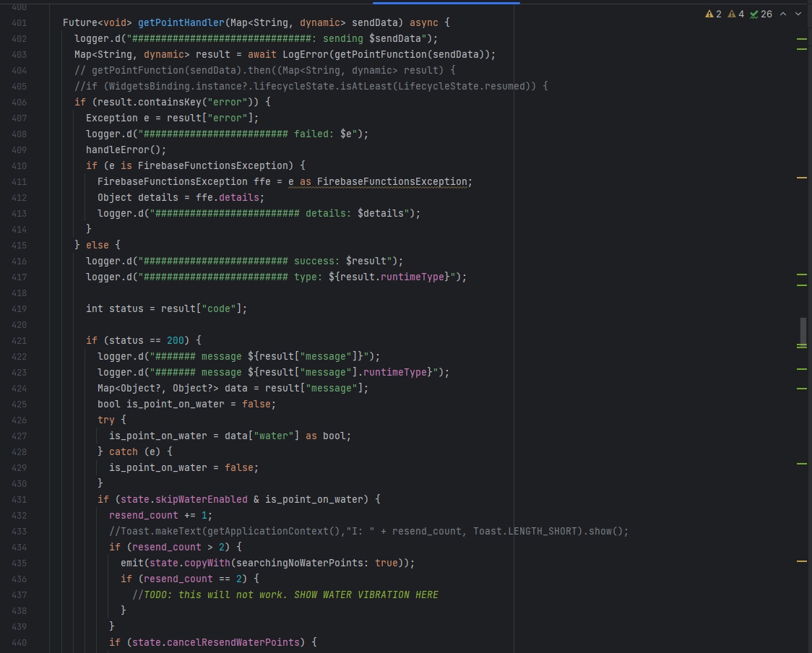The image size is (812, 653).
Task: Click state.cancelResendWaterPoints on line 440
Action: point(215,643)
